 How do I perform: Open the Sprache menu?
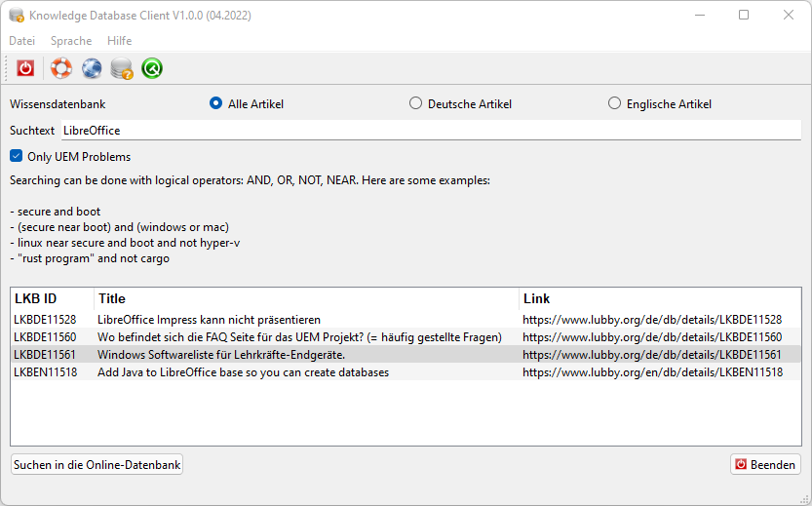pos(71,40)
